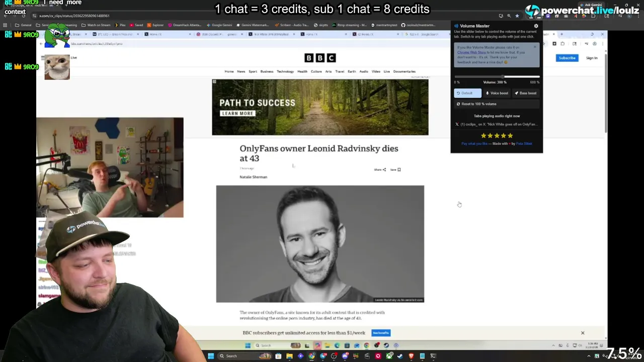Screen dimensions: 644x362
Task: Switch to the cxclips_ tab playing audio
Action: tap(497, 124)
